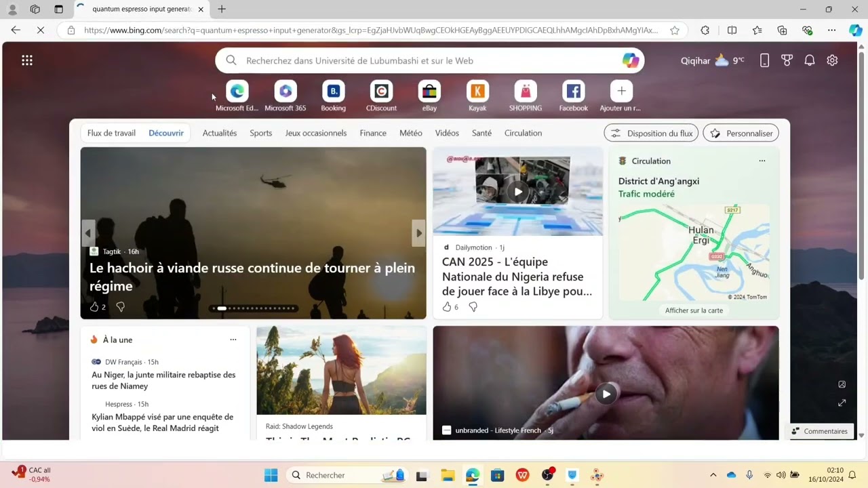Open the Actualités tab

coord(220,133)
